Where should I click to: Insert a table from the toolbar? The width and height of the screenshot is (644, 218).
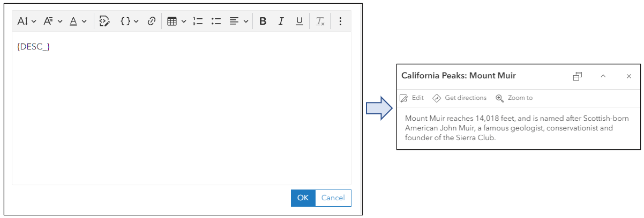(x=176, y=21)
